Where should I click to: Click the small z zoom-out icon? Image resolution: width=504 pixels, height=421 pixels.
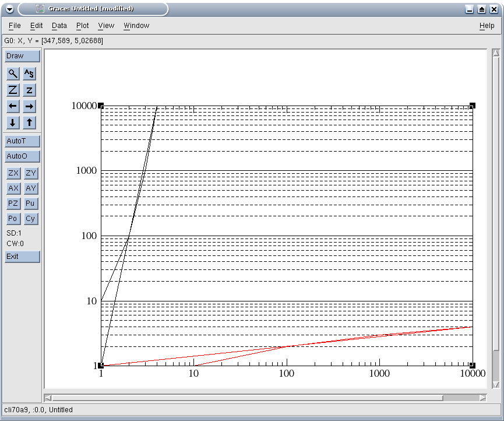pos(30,90)
